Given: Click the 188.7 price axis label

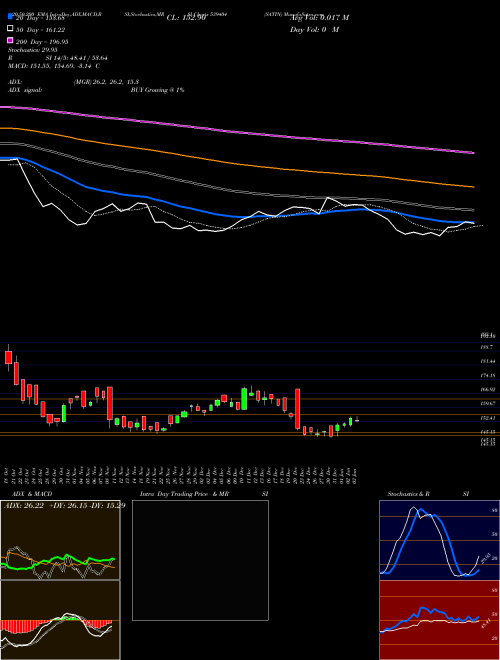Looking at the screenshot, I should point(486,347).
